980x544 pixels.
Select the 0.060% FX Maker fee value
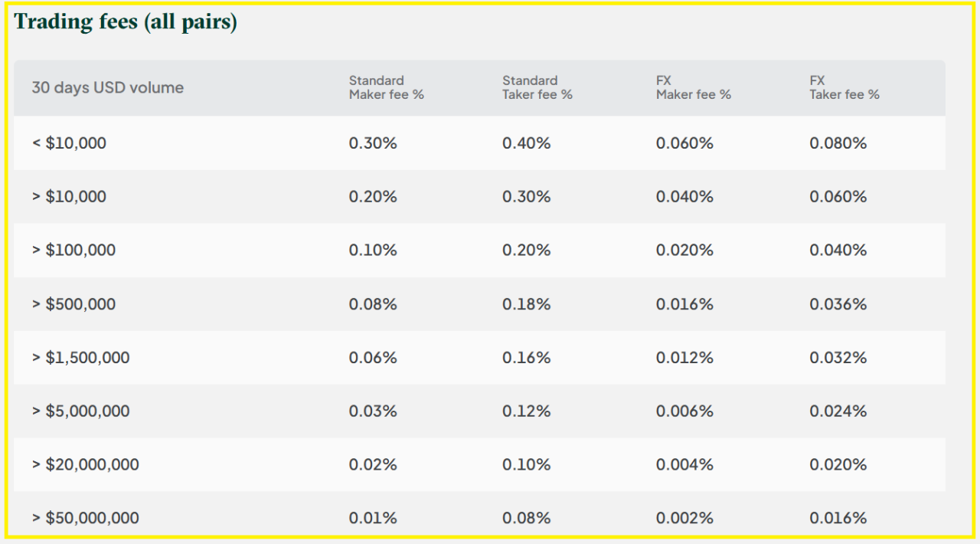coord(684,143)
